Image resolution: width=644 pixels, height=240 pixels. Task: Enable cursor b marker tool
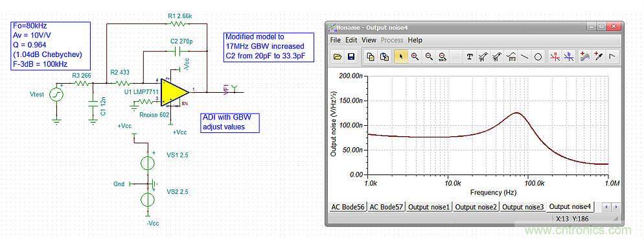pos(569,57)
